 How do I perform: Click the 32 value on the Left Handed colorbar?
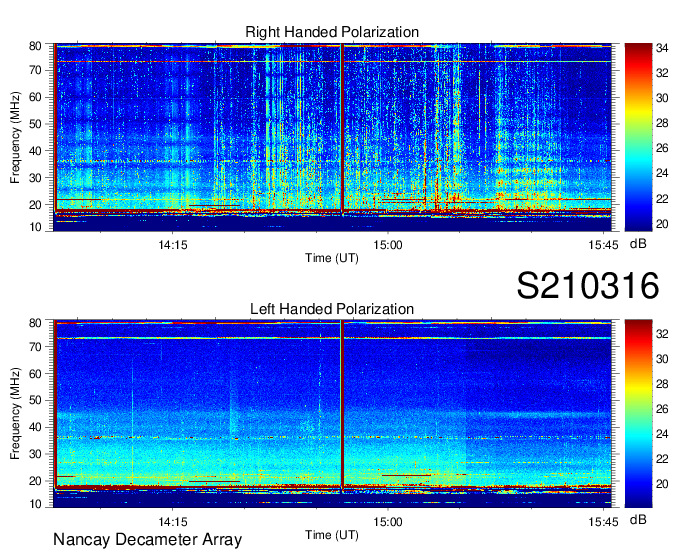(x=662, y=334)
